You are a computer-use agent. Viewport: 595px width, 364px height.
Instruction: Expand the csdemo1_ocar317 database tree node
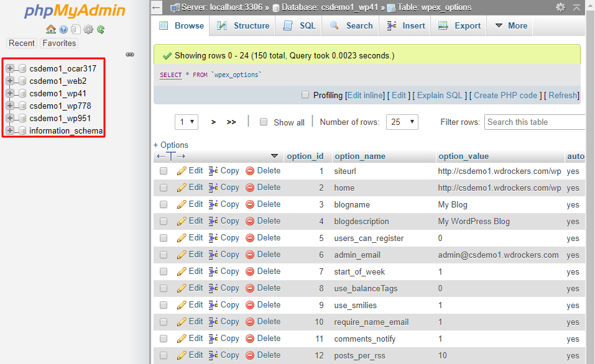point(10,68)
